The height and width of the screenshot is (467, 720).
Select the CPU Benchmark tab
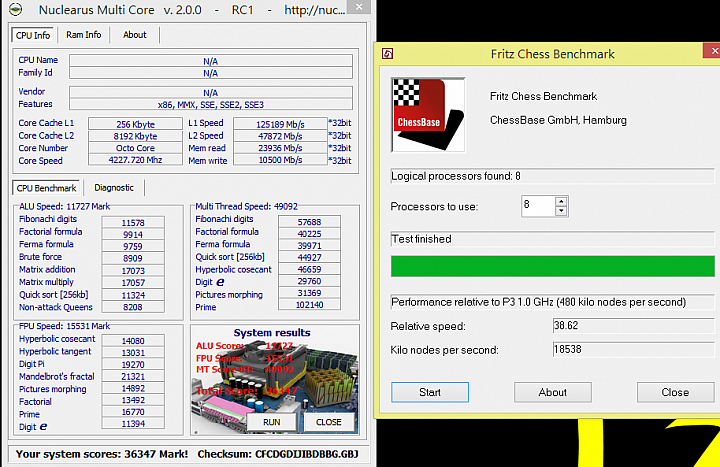click(x=46, y=188)
